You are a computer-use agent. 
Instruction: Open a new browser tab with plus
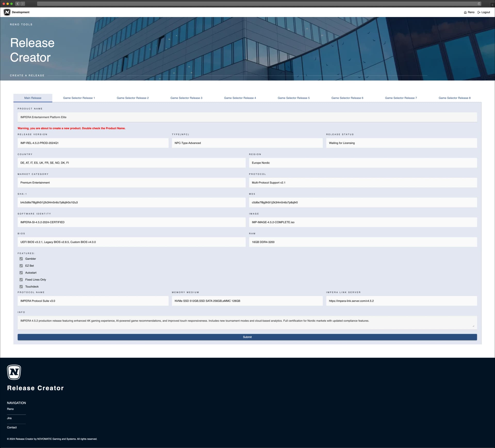(x=492, y=5)
